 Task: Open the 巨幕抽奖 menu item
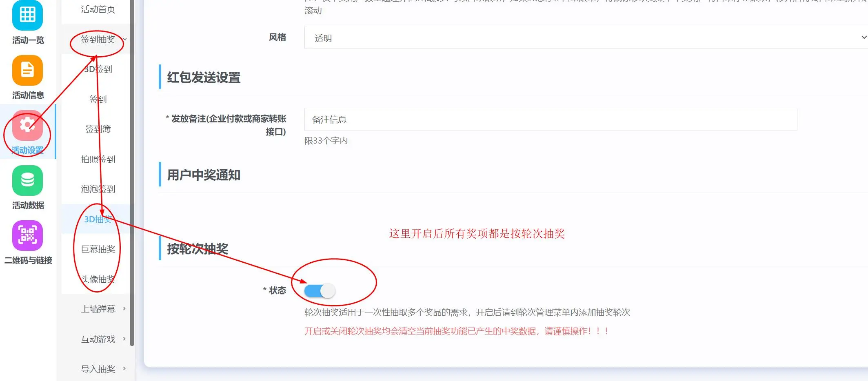98,249
